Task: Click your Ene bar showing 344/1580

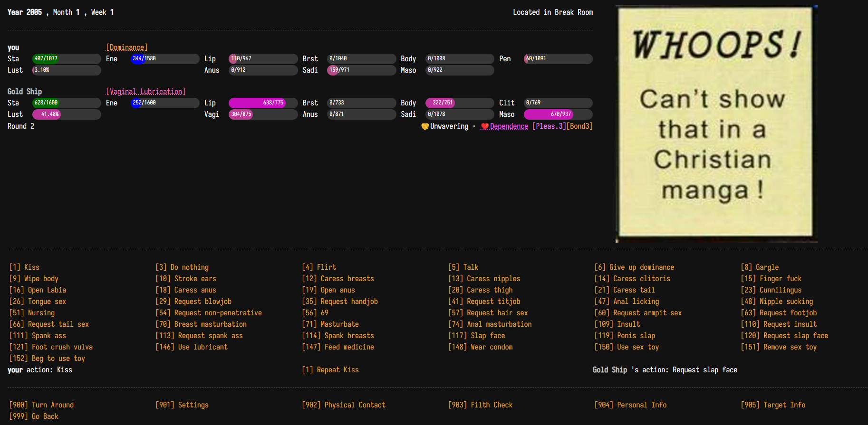Action: tap(165, 59)
